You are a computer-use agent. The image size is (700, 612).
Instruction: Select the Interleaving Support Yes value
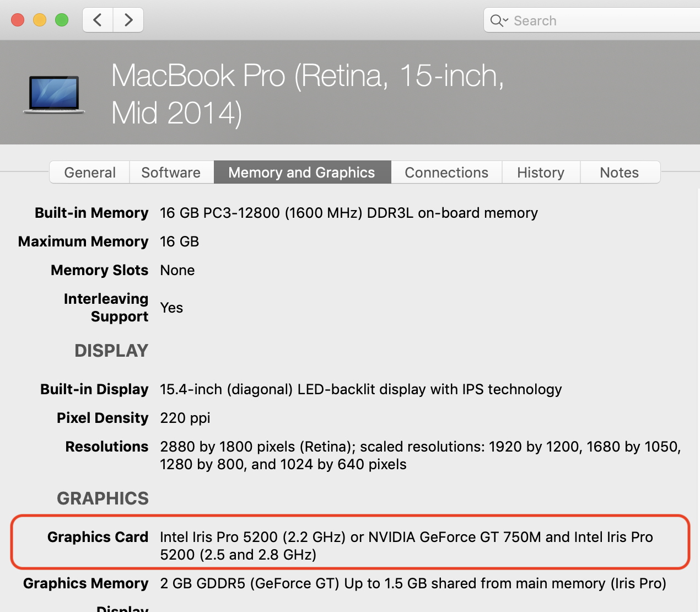(x=171, y=308)
